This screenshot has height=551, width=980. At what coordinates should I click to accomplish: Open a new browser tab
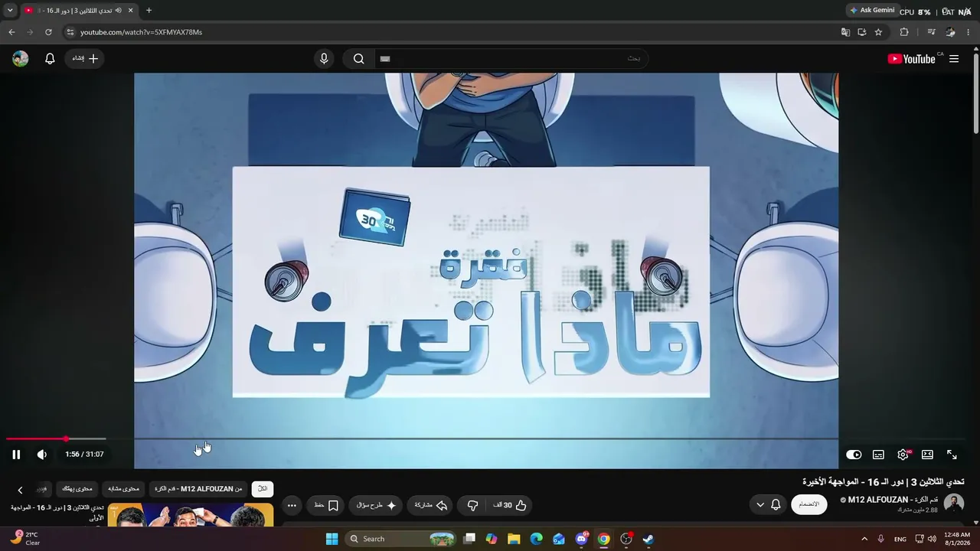pyautogui.click(x=149, y=11)
